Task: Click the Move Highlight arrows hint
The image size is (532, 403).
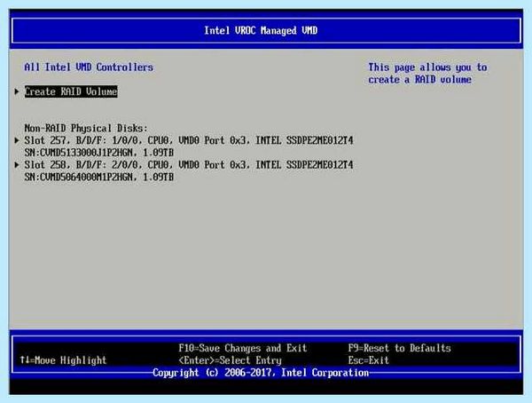Action: tap(63, 360)
